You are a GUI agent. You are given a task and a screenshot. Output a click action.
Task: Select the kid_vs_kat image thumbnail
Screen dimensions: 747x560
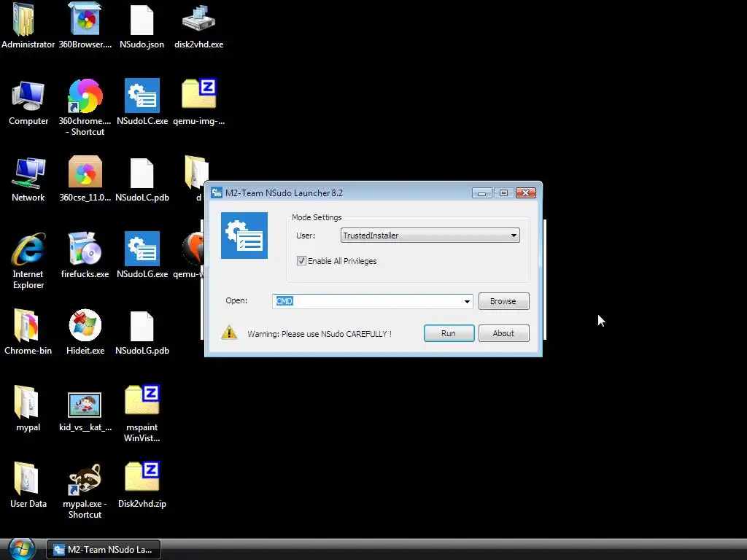pos(85,405)
